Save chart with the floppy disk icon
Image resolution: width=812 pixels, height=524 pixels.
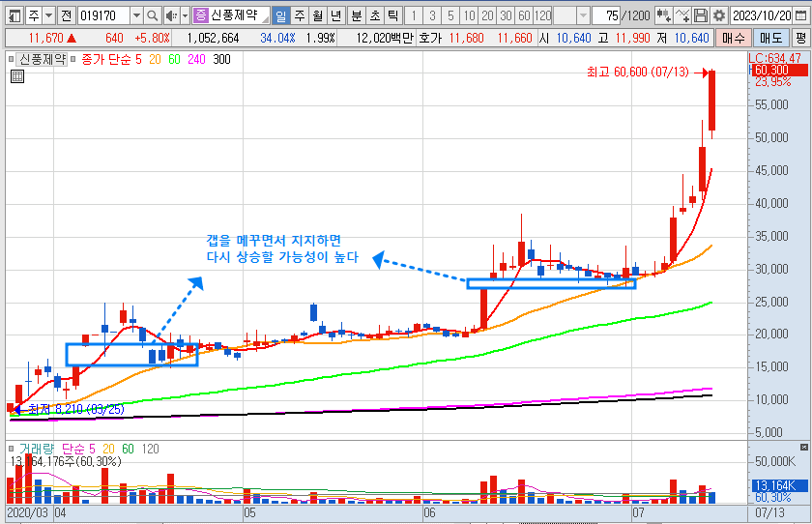pos(701,15)
